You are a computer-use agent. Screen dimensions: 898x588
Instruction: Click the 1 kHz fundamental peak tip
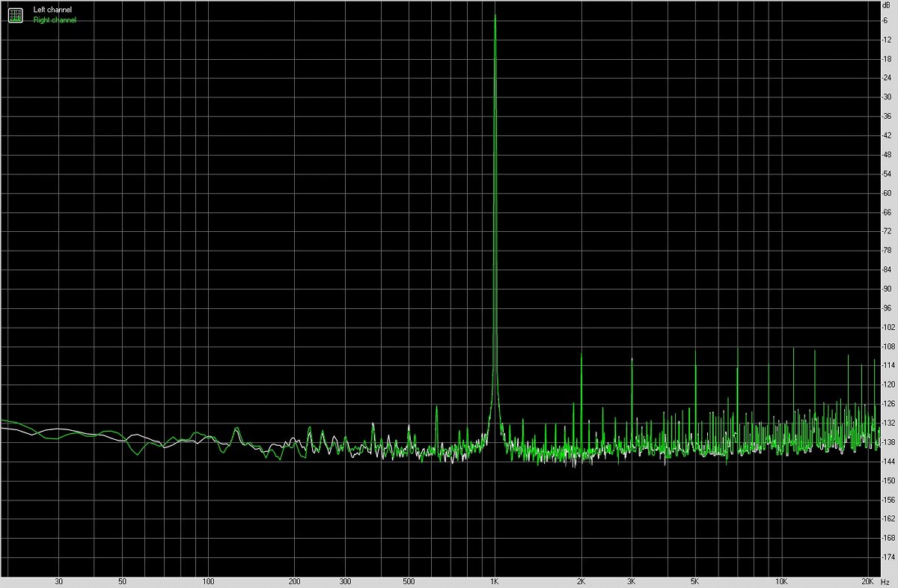click(x=495, y=15)
